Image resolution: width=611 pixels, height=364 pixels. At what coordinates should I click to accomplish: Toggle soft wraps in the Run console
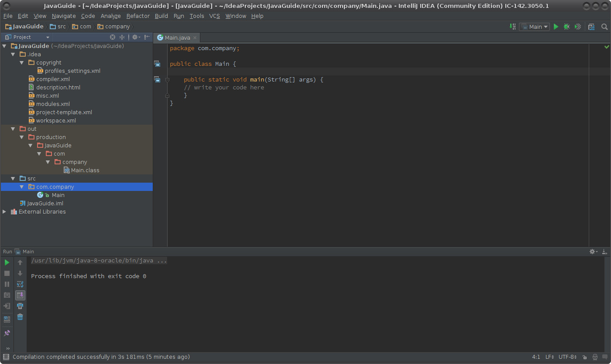pos(20,284)
